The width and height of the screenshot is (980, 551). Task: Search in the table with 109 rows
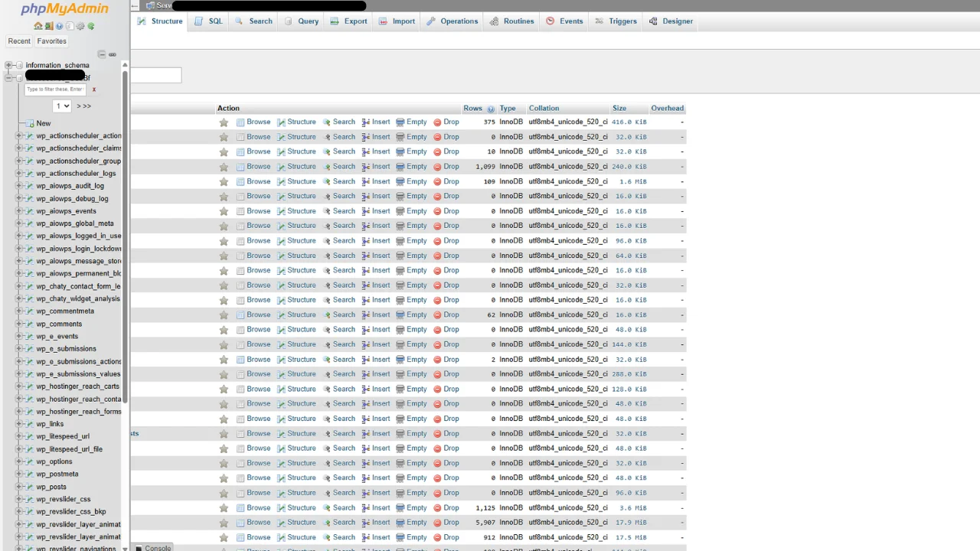[x=339, y=181]
